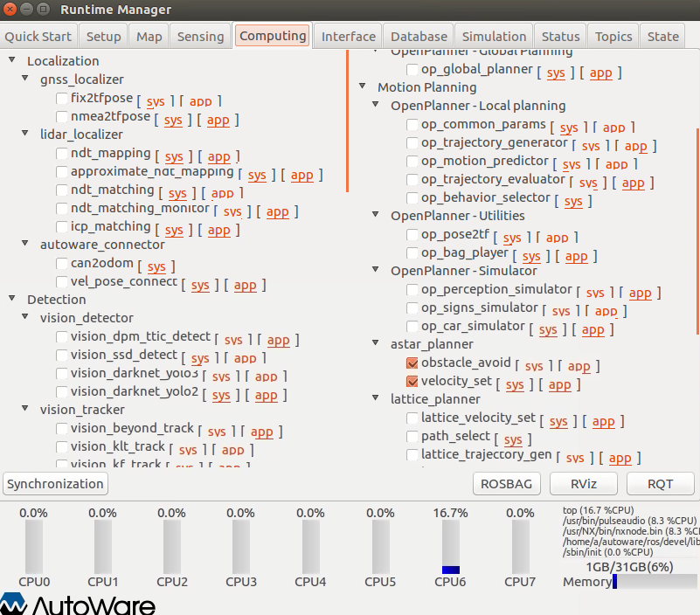Check vision_ssd_detect checkbox
The image size is (700, 615).
[x=62, y=355]
